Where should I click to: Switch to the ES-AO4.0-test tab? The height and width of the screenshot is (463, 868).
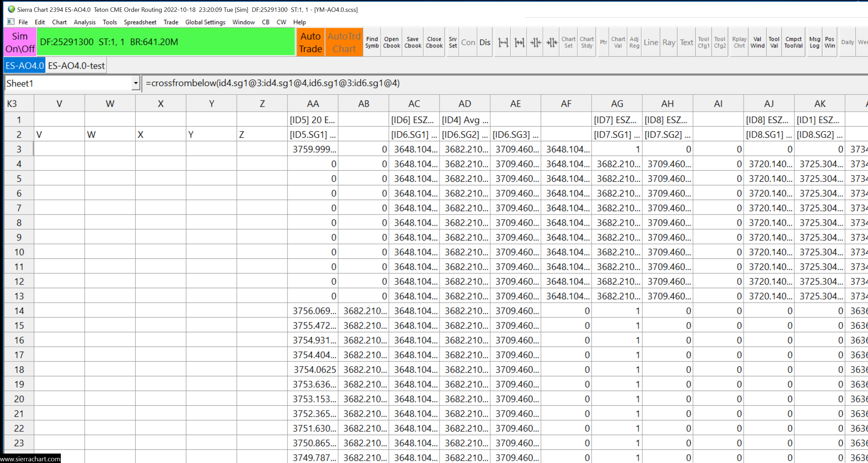point(76,66)
